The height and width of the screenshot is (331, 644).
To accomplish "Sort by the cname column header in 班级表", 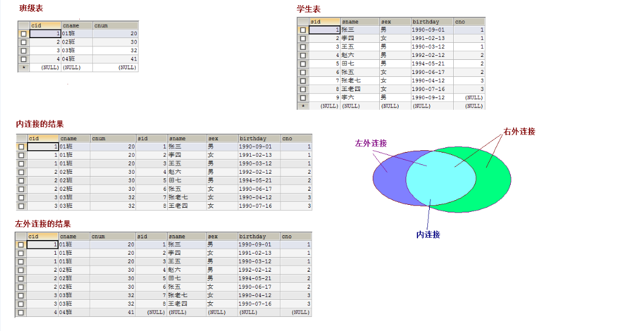I will tap(77, 25).
